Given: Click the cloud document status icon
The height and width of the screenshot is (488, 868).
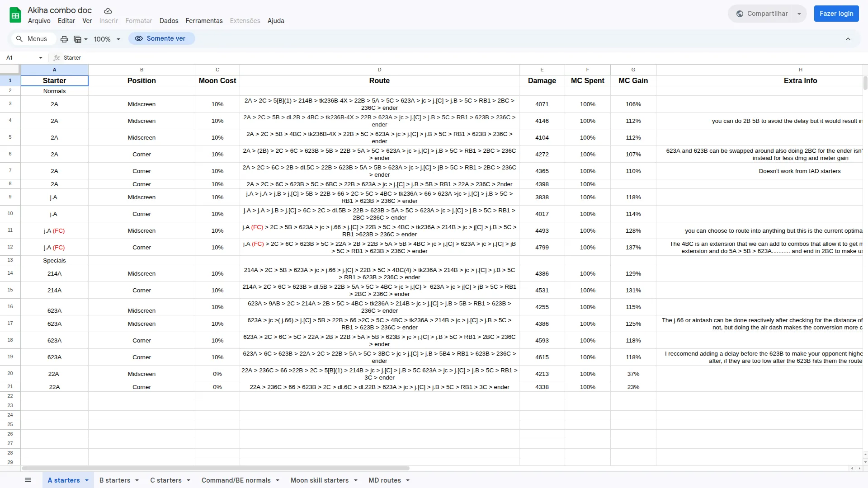Looking at the screenshot, I should pos(108,11).
